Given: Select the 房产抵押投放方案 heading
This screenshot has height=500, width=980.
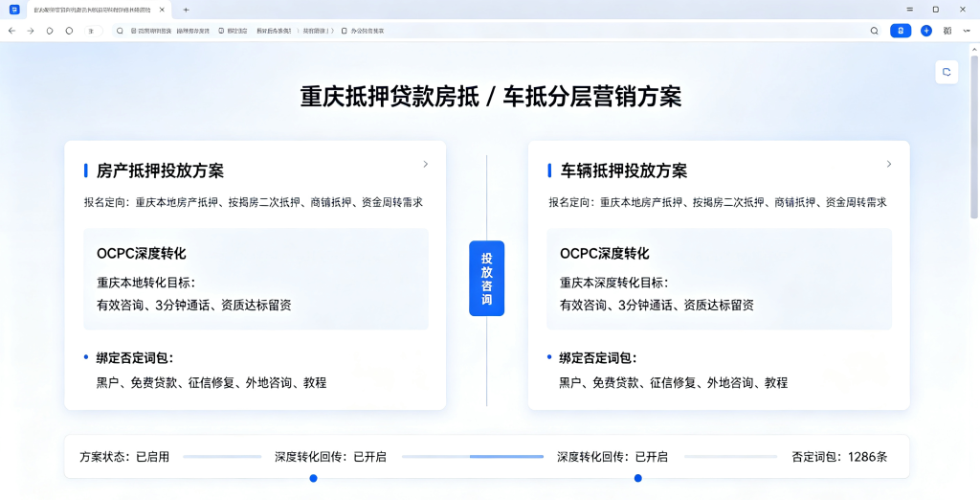Looking at the screenshot, I should (x=160, y=170).
